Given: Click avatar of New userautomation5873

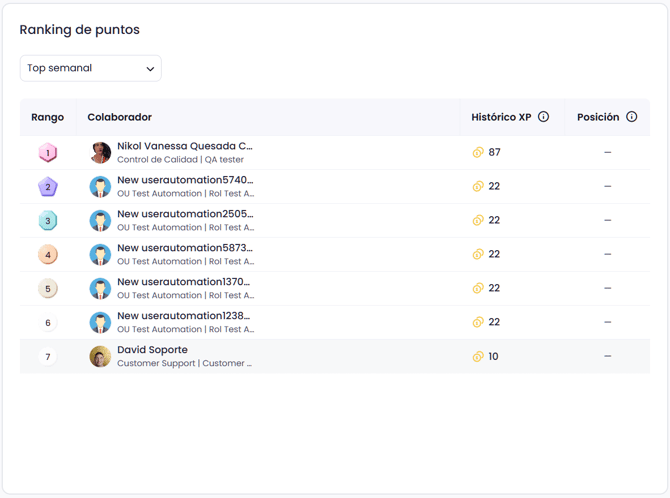Looking at the screenshot, I should [x=100, y=255].
